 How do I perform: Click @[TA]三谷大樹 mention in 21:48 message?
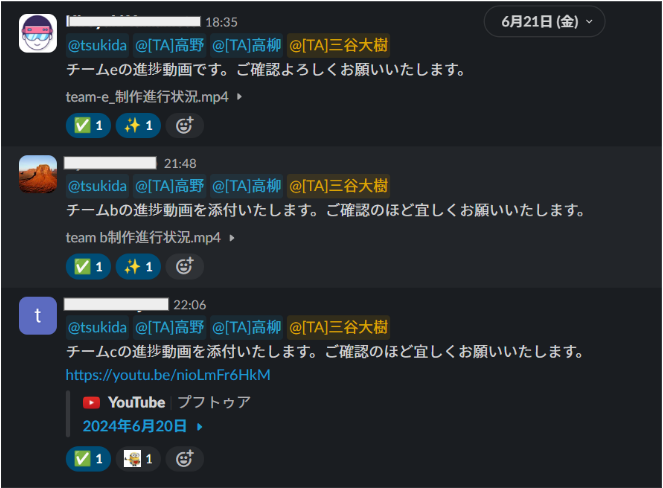(x=338, y=186)
